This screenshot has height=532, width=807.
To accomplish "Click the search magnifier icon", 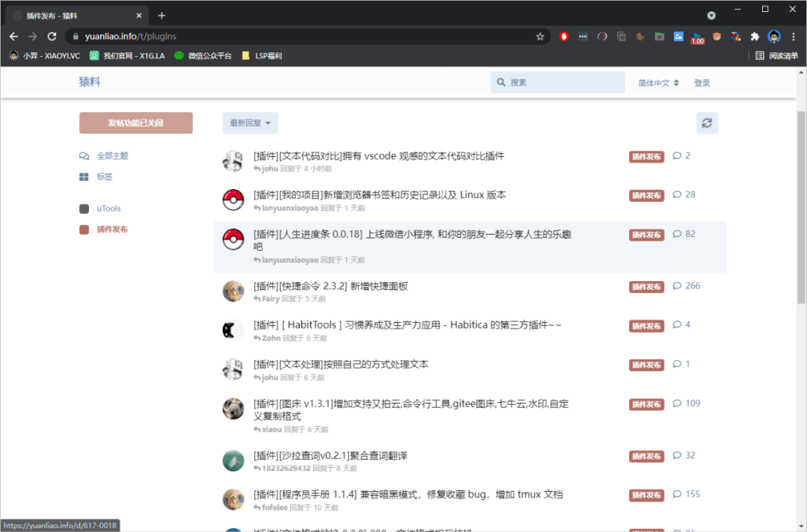I will coord(501,82).
